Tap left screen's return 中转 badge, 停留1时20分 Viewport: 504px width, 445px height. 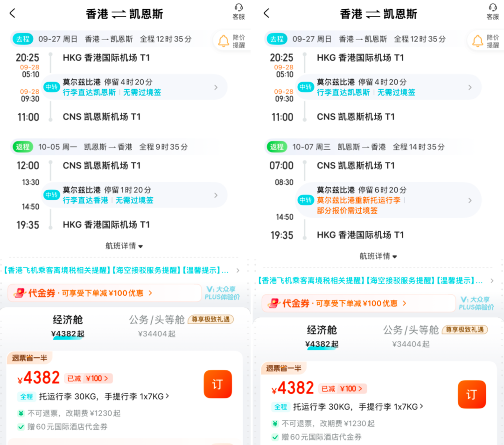51,195
